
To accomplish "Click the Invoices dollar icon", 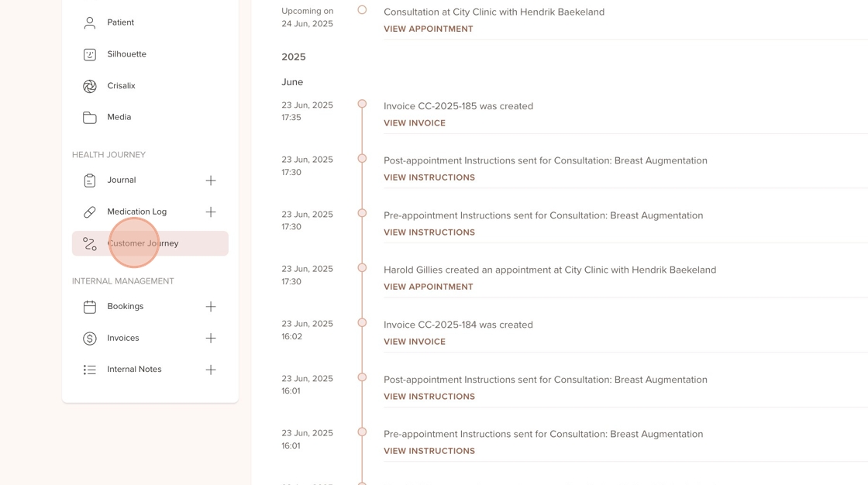I will (x=90, y=339).
